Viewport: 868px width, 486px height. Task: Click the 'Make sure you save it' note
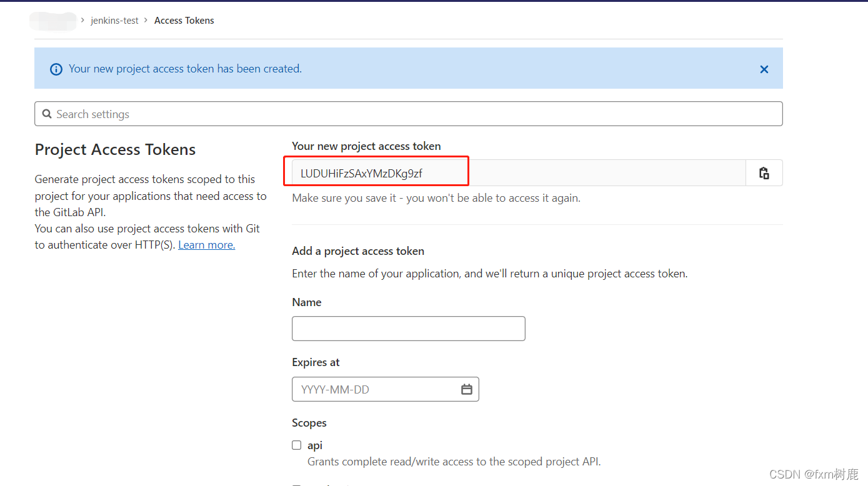pyautogui.click(x=436, y=198)
